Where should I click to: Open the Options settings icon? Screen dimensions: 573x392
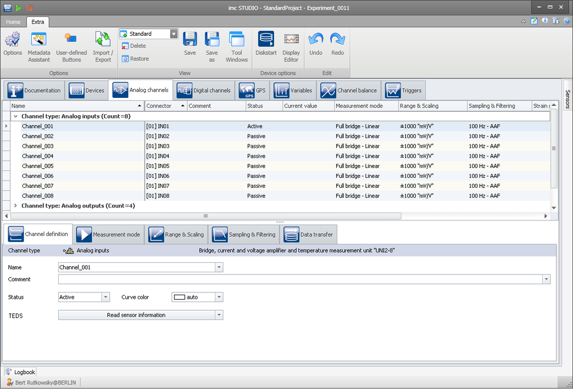tap(12, 40)
